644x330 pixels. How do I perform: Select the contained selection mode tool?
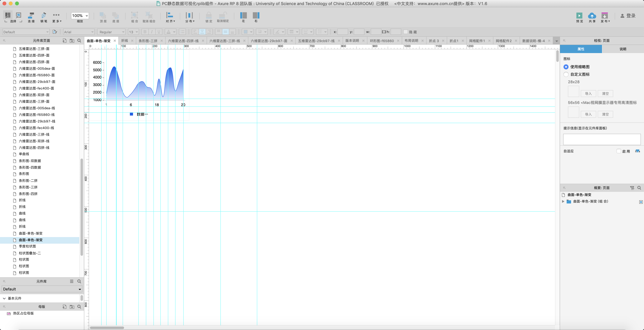(x=19, y=16)
